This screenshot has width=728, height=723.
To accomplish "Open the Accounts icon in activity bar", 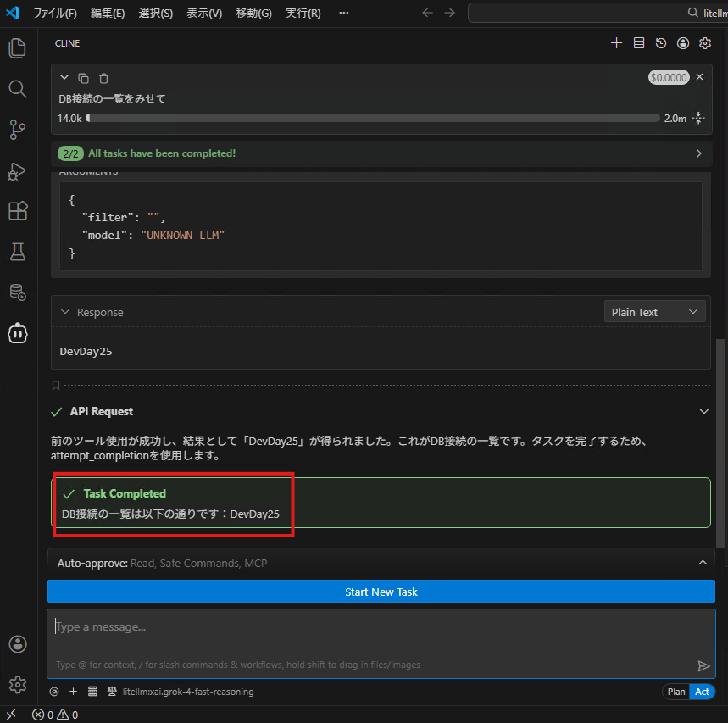I will (x=18, y=644).
